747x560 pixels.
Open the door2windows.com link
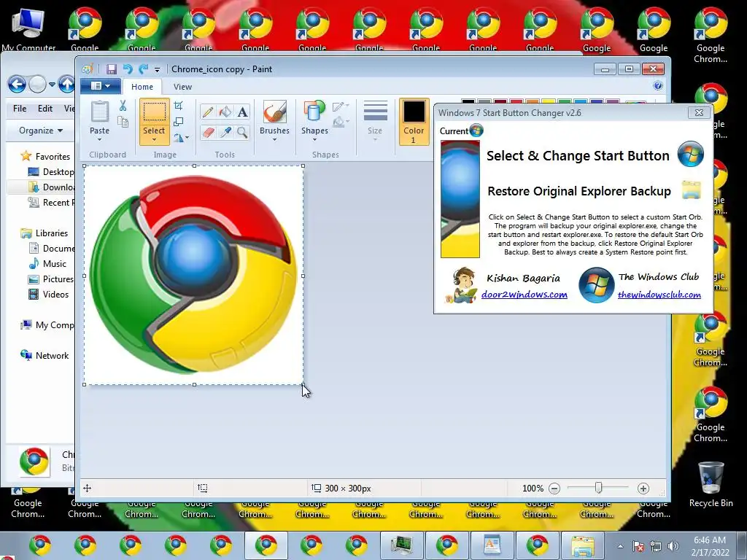[524, 295]
